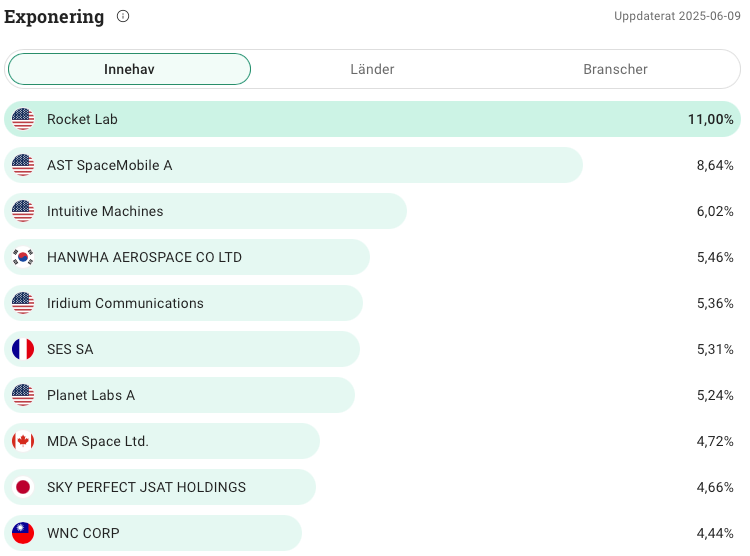The image size is (750, 556).
Task: Open the SKY PERFECT JSAT HOLDINGS holding
Action: (372, 487)
